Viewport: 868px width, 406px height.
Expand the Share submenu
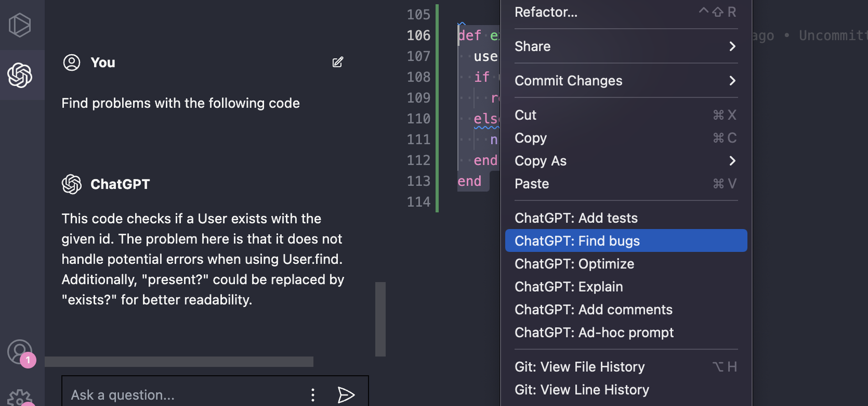pos(625,46)
